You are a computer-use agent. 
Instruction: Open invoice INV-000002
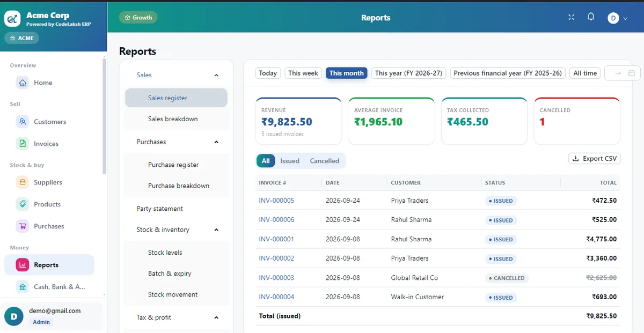(276, 258)
